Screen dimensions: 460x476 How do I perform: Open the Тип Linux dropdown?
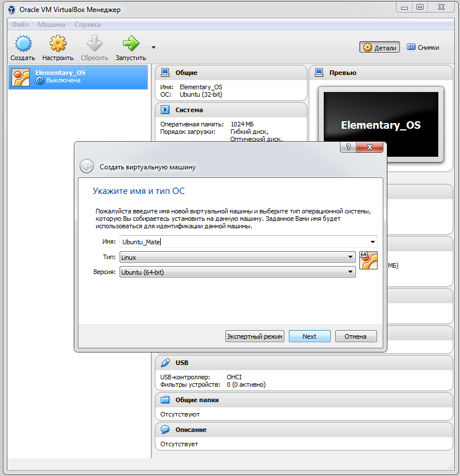[x=237, y=257]
